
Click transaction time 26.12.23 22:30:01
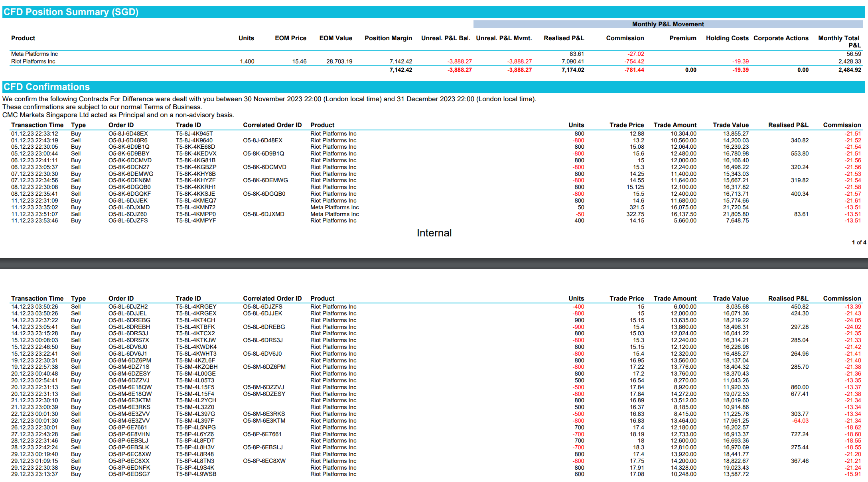(x=34, y=427)
